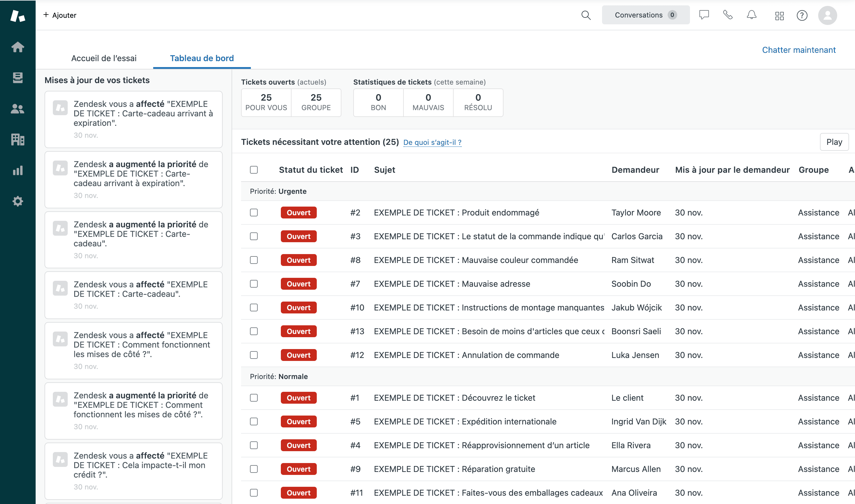
Task: Check the checkbox for ticket #7
Action: click(254, 283)
